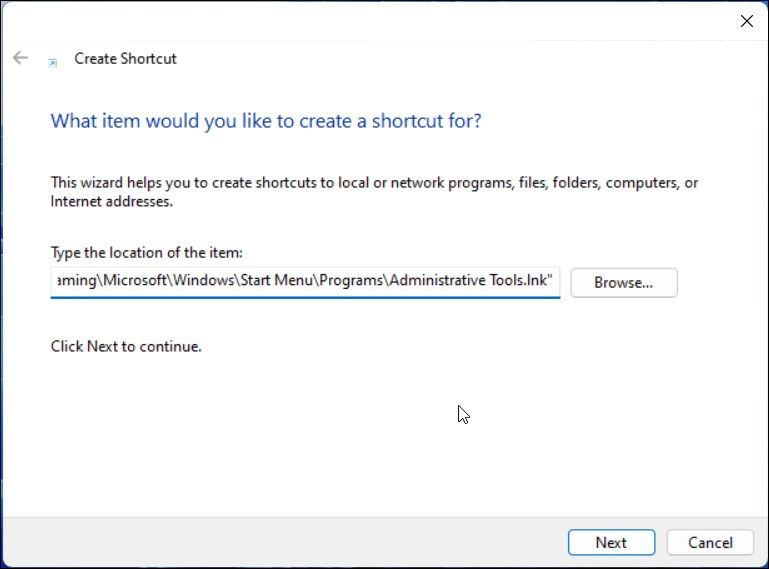Place cursor on 'Microsoft' in location path
This screenshot has width=769, height=569.
[135, 280]
